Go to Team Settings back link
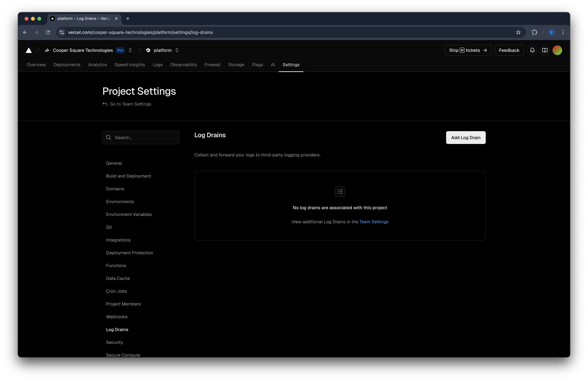 tap(130, 104)
